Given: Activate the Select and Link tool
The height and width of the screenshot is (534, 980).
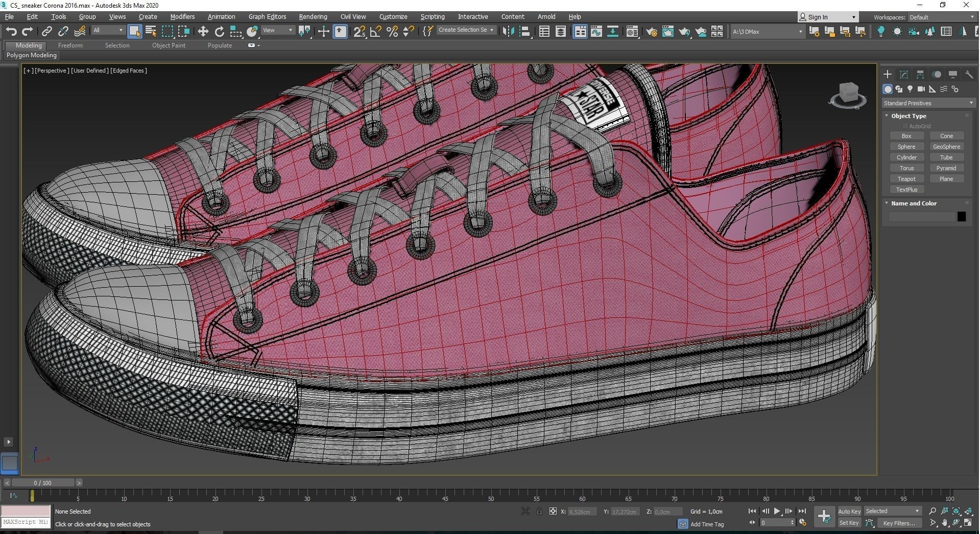Looking at the screenshot, I should coord(46,32).
